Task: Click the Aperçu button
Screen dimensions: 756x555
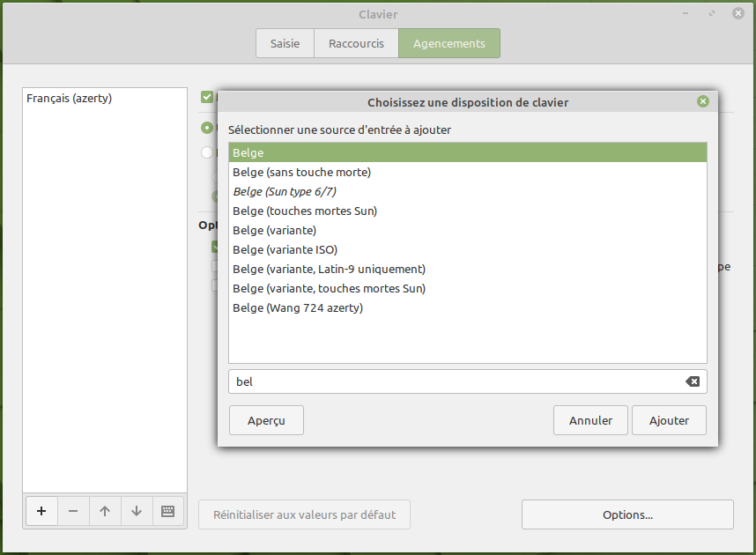Action: click(x=266, y=420)
